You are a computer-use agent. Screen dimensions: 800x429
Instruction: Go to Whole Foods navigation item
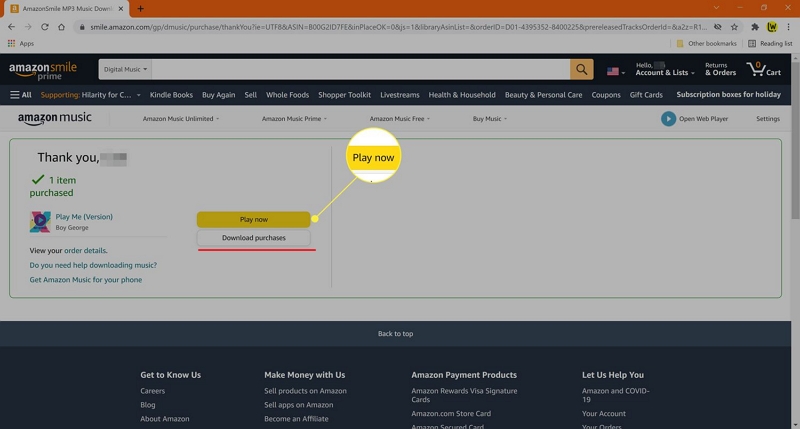pos(287,95)
